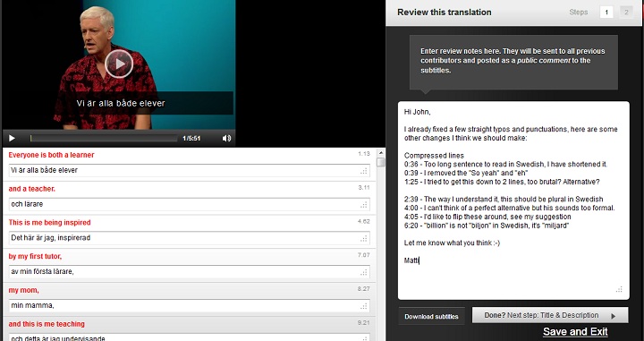Click the arrow icon on the Done button
Viewport: 644px width, 341px height.
614,316
